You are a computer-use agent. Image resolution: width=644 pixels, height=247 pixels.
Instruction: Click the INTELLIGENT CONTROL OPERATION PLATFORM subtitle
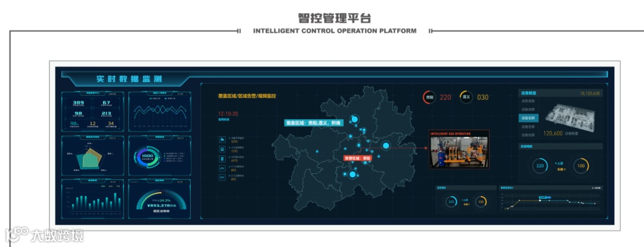pos(335,31)
